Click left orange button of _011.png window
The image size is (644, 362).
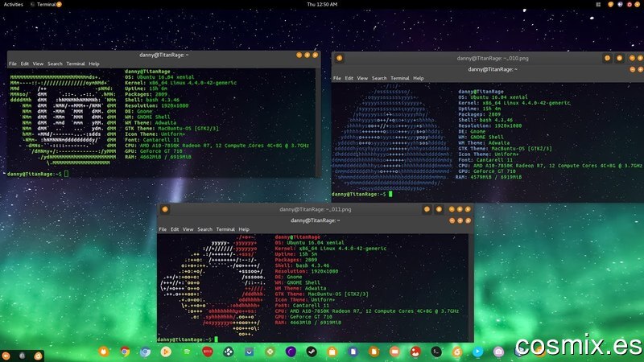(165, 209)
